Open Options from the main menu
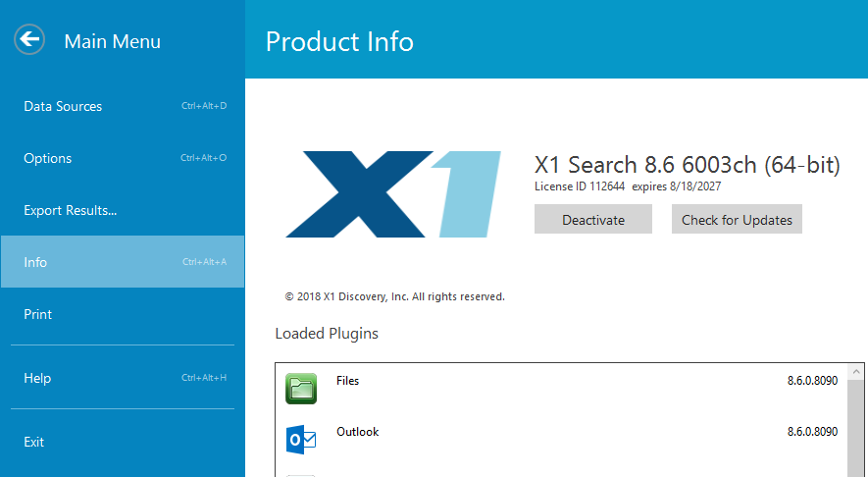Viewport: 868px width, 477px height. (47, 158)
